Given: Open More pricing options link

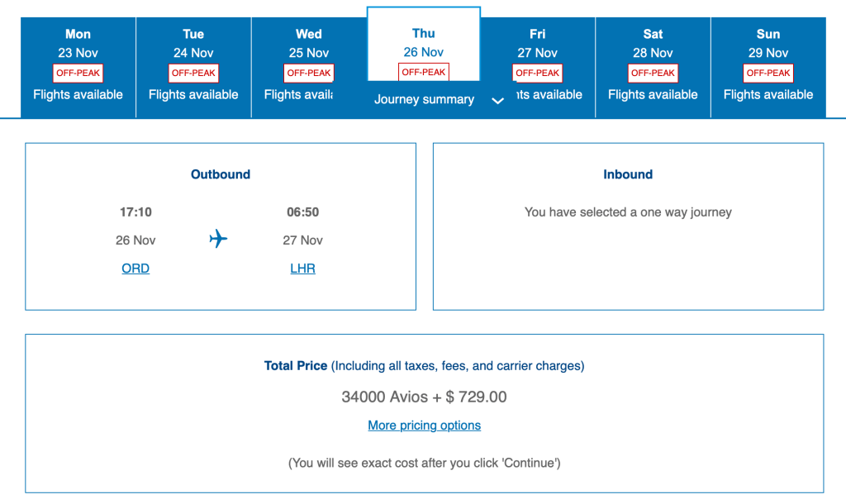Looking at the screenshot, I should coord(424,426).
